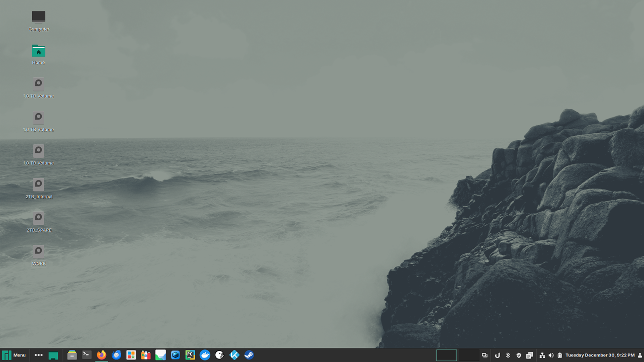The image size is (644, 362).
Task: Click the clock to show the calendar
Action: click(600, 355)
